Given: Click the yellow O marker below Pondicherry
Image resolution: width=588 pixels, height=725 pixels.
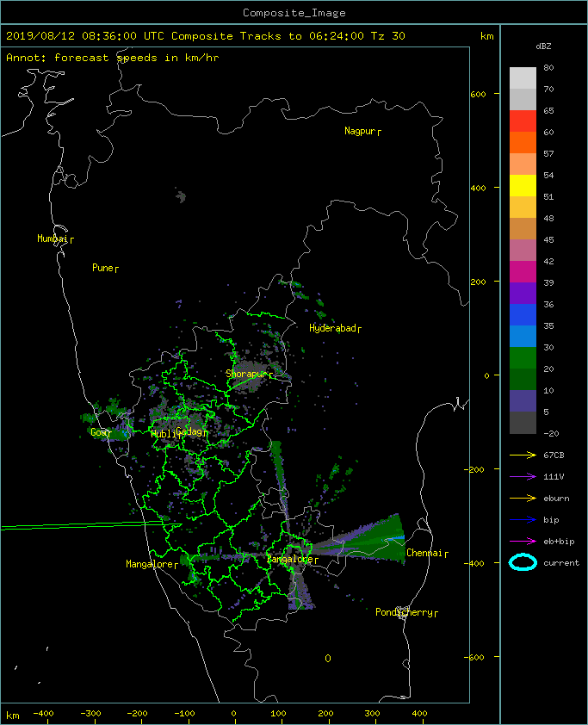Looking at the screenshot, I should tap(328, 659).
